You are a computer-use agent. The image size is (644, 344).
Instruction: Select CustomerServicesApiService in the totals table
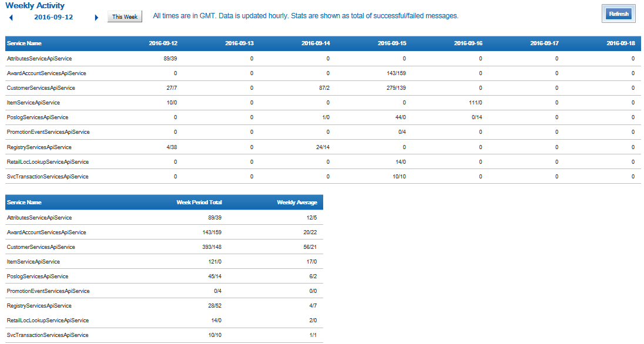coord(41,247)
